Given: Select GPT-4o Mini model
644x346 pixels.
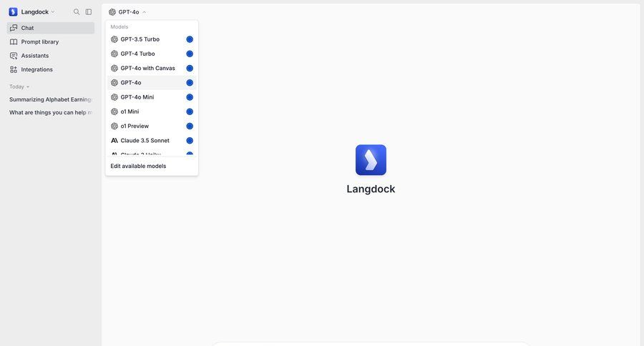Looking at the screenshot, I should (152, 97).
